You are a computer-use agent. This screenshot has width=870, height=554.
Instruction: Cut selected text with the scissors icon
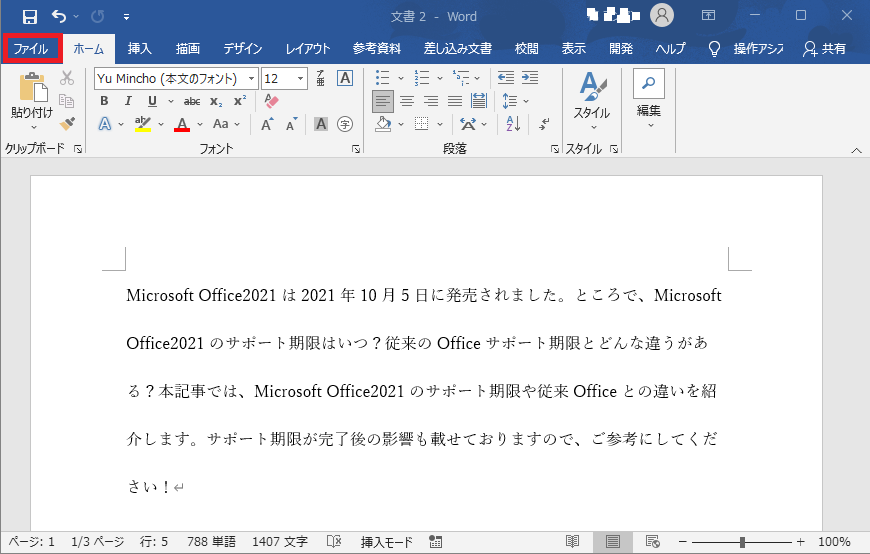pos(67,78)
